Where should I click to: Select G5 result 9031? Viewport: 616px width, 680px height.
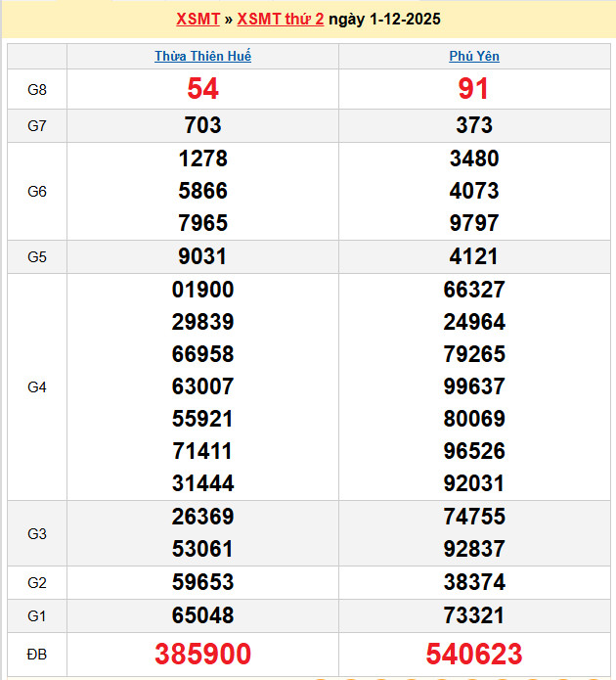tap(202, 256)
